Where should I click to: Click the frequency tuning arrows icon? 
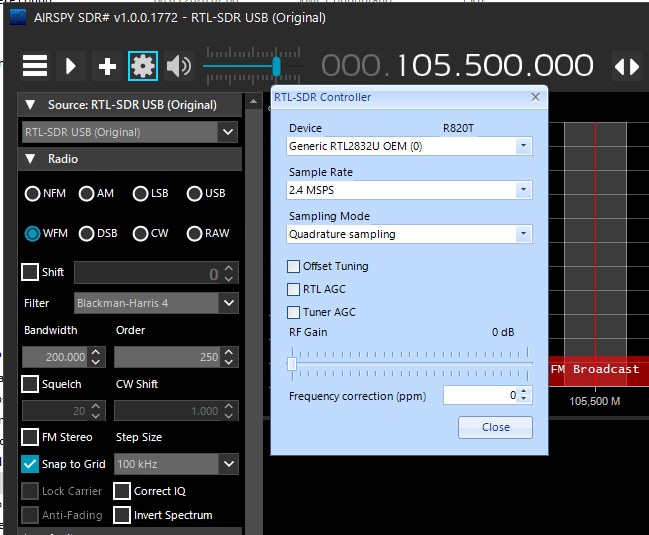pos(626,67)
